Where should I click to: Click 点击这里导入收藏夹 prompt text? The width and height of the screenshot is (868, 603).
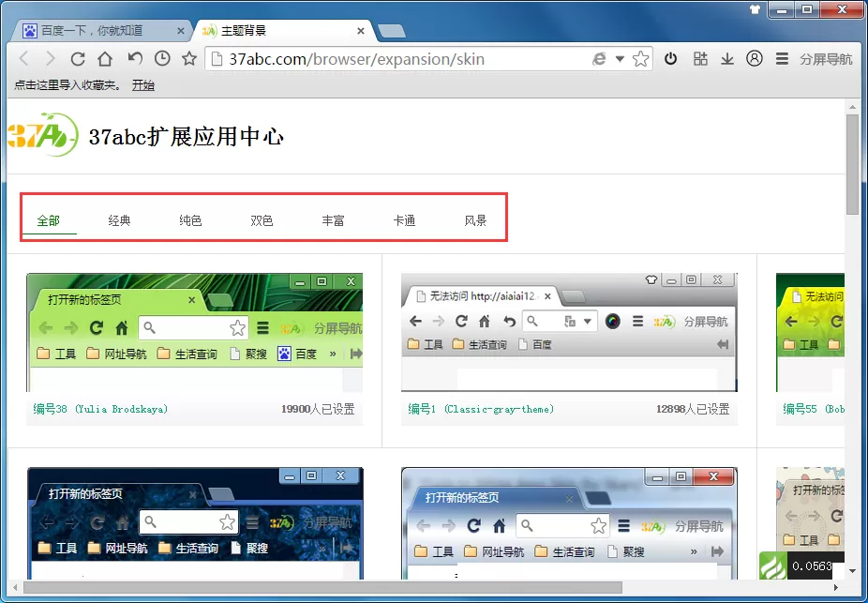[67, 85]
